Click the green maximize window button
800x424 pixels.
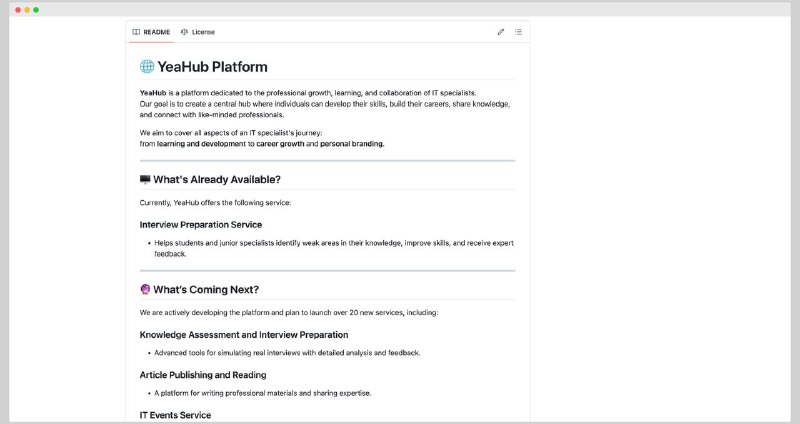[36, 10]
